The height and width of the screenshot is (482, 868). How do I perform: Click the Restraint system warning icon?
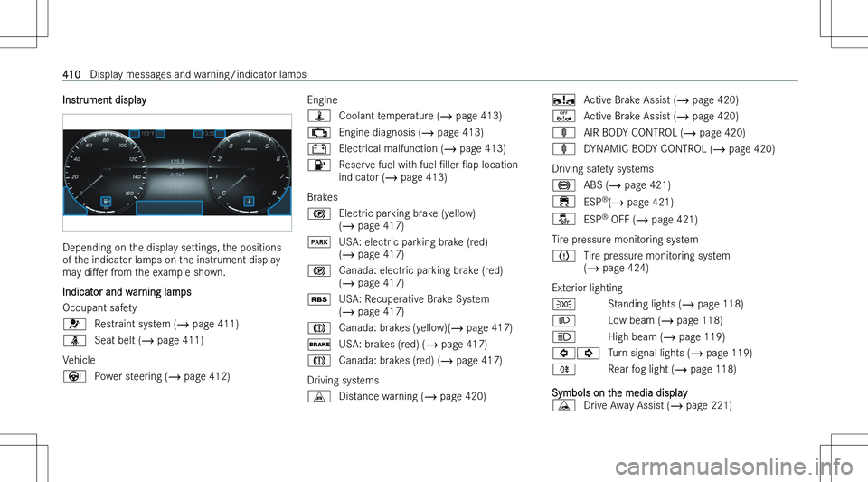click(74, 325)
